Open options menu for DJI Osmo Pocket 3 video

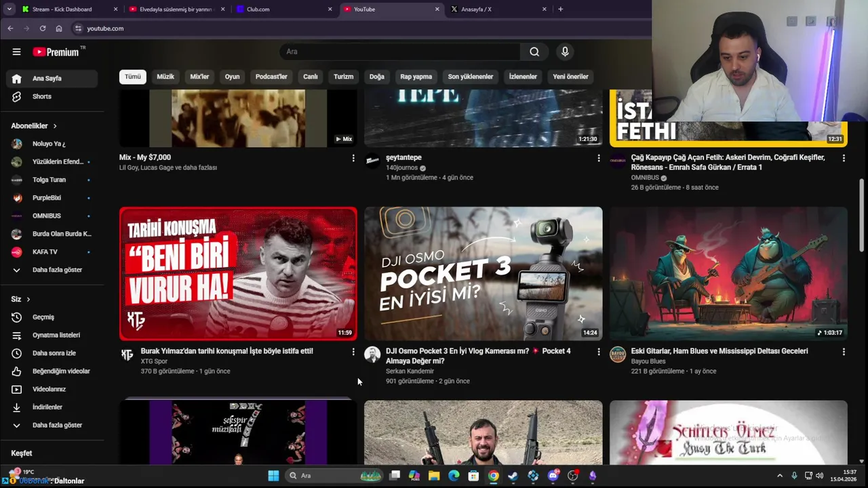598,352
